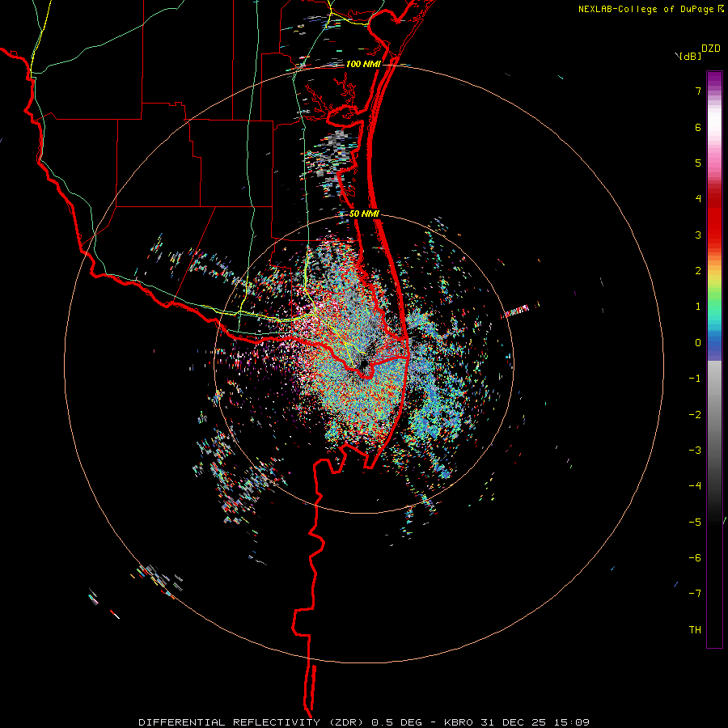
Task: Click the 6 value on the color scale
Action: [698, 127]
